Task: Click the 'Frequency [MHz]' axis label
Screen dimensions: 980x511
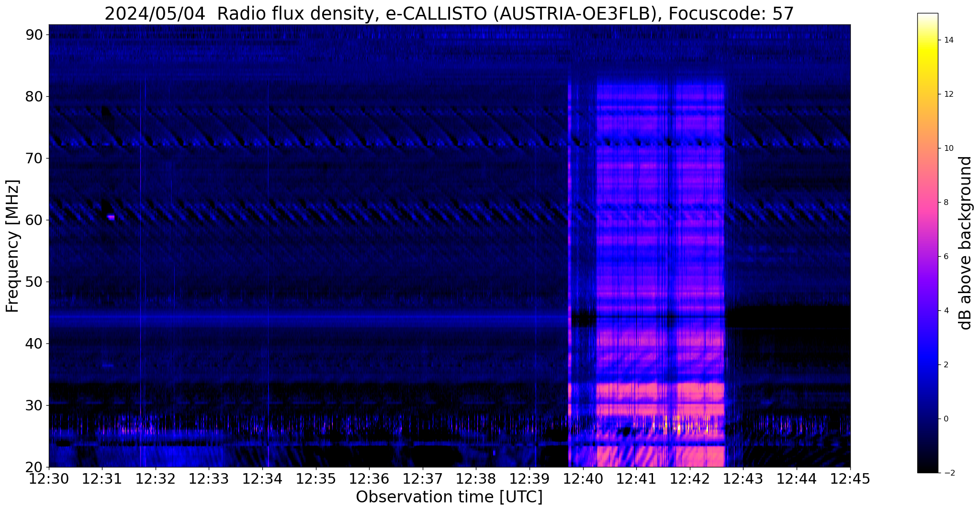Action: [12, 246]
